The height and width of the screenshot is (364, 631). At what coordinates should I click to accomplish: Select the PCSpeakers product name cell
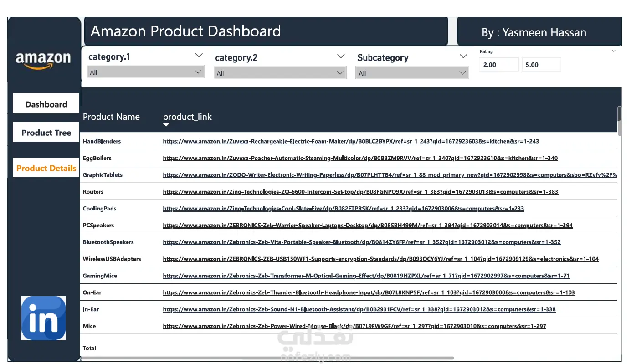coord(98,226)
